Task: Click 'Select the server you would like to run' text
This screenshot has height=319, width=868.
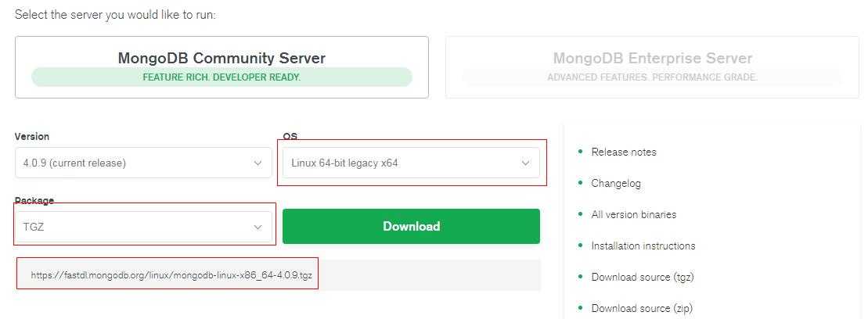Action: pos(115,14)
